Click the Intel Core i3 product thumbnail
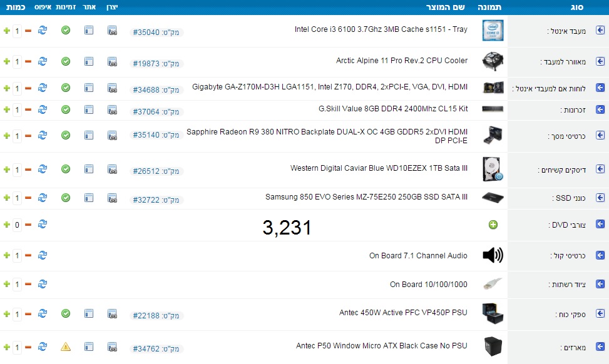The height and width of the screenshot is (364, 609). tap(493, 30)
